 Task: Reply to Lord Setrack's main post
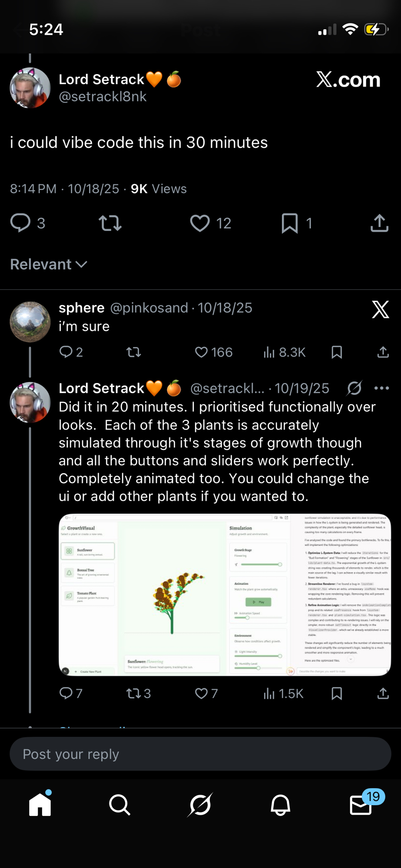pos(20,223)
